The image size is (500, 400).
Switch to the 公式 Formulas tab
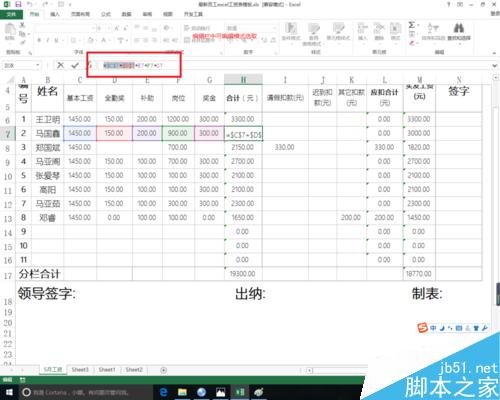pyautogui.click(x=106, y=14)
